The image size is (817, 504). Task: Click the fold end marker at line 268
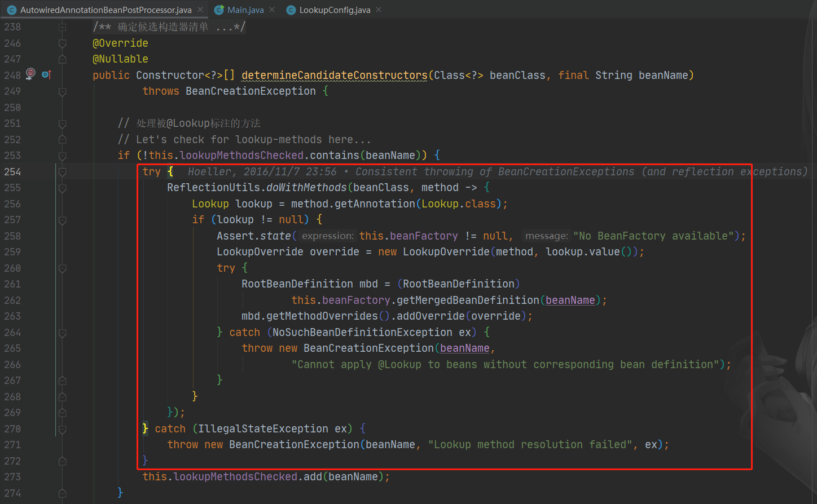(63, 397)
